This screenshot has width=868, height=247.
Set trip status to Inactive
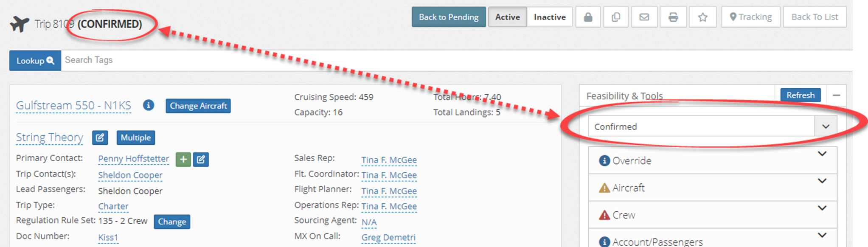click(550, 17)
